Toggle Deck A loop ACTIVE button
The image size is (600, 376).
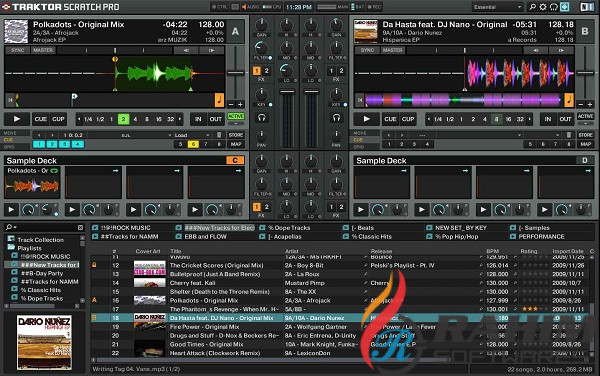pyautogui.click(x=236, y=116)
